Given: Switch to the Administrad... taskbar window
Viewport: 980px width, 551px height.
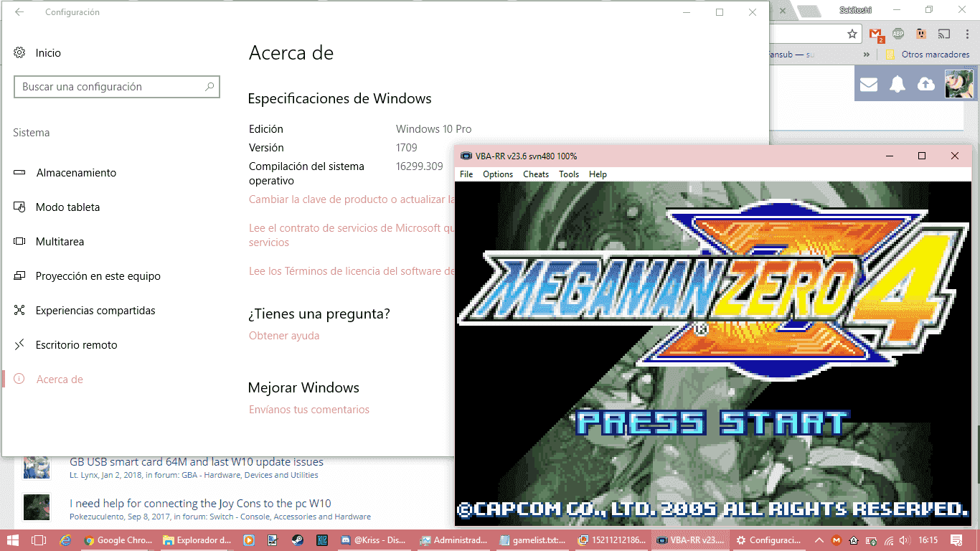Looking at the screenshot, I should coord(454,540).
